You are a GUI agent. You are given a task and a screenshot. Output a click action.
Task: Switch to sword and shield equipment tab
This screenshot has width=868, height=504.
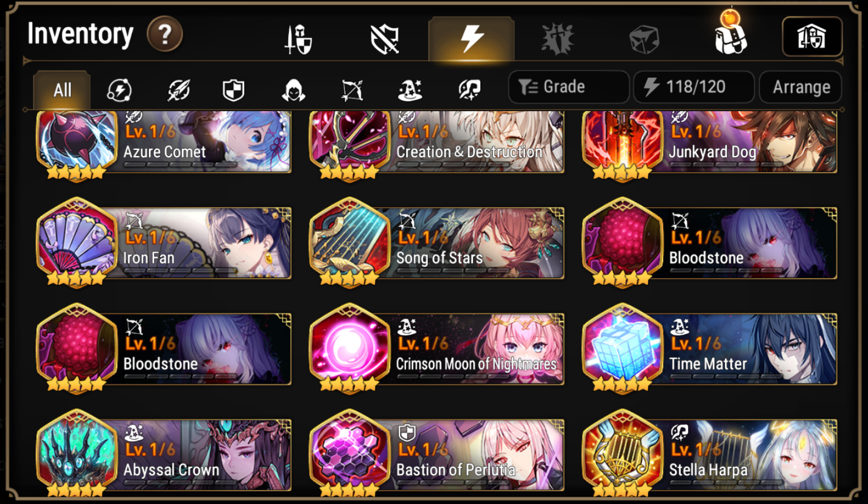(298, 39)
